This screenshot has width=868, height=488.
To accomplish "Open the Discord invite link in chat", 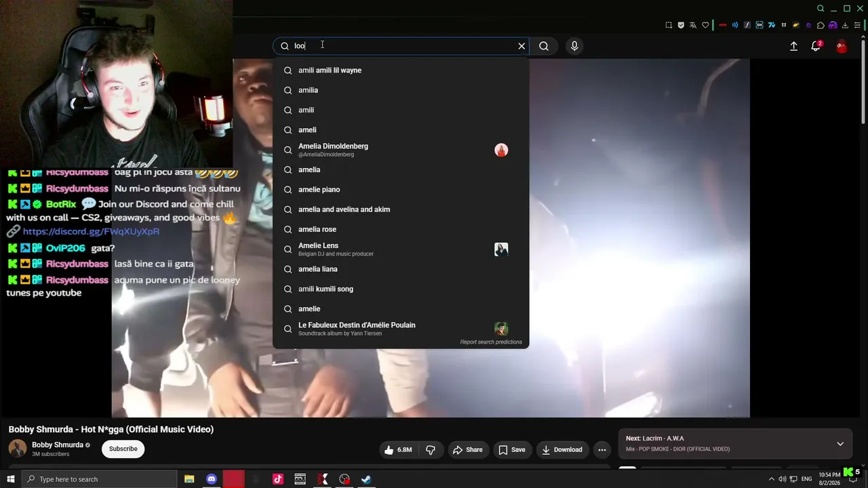I will (91, 231).
